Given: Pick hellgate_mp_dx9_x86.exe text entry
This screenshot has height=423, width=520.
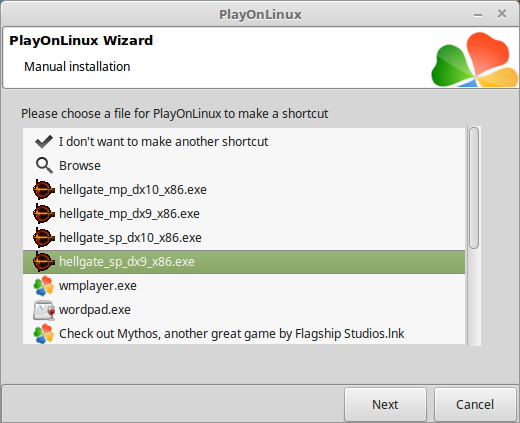Looking at the screenshot, I should tap(129, 214).
